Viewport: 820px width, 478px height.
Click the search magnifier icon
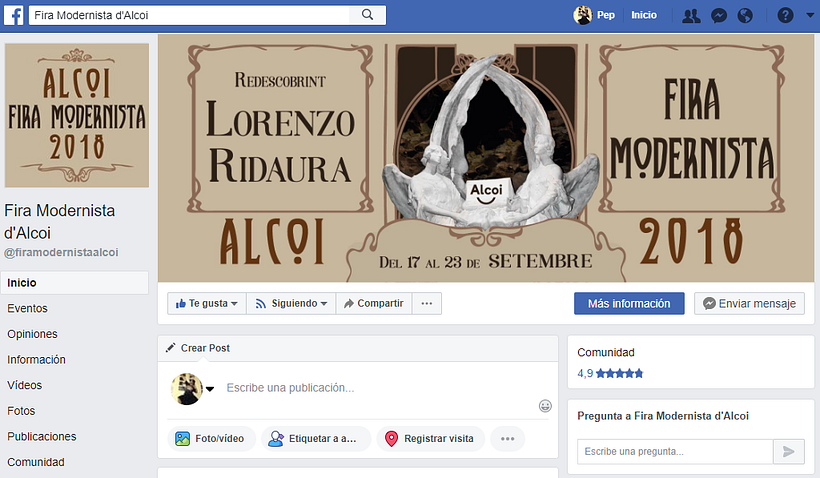(368, 15)
